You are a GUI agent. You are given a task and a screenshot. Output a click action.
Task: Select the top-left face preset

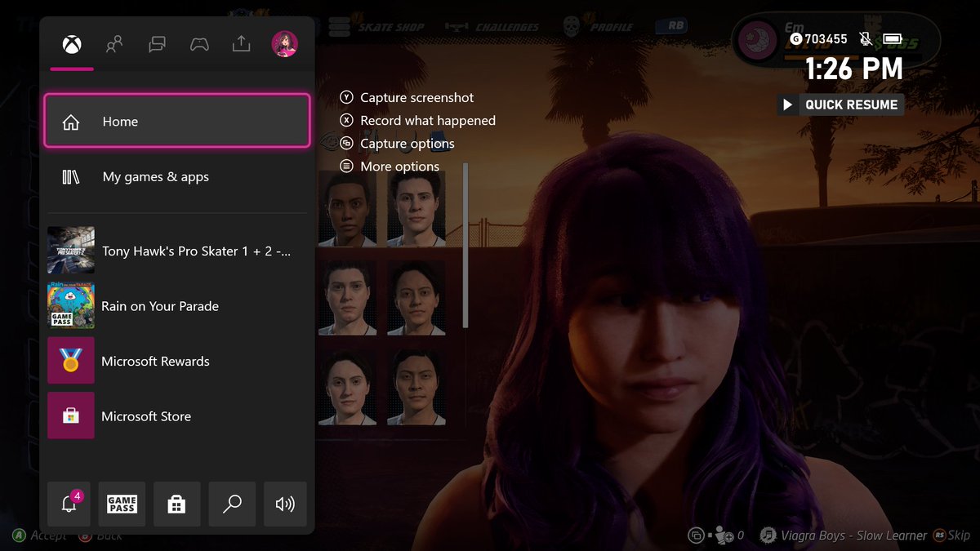coord(347,209)
